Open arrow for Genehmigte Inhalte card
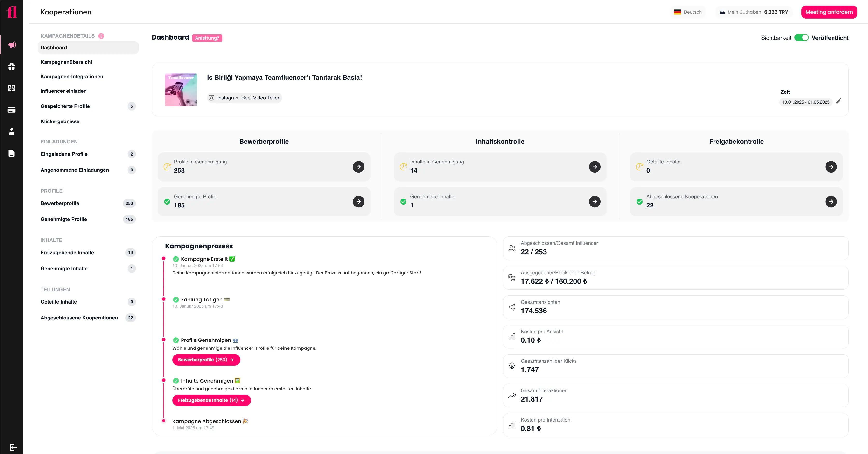 tap(595, 202)
